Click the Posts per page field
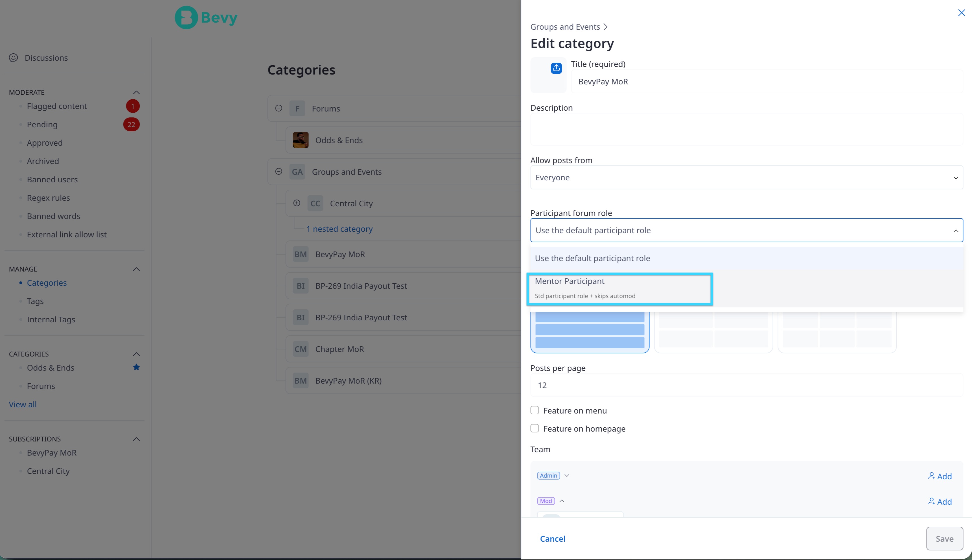972x560 pixels. pos(746,385)
